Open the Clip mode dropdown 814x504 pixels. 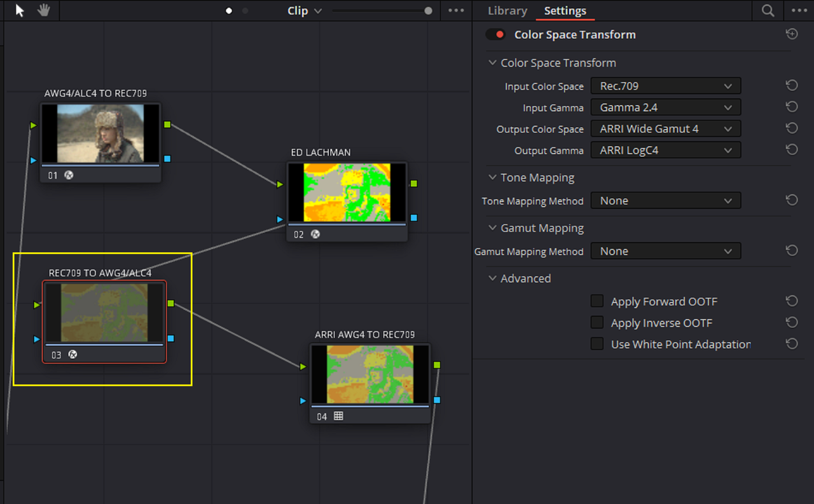click(x=305, y=11)
